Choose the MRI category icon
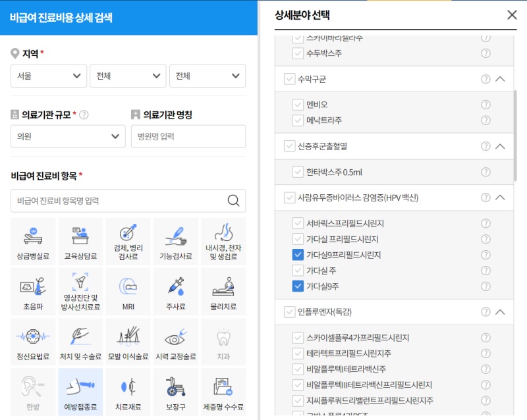Viewport: 527px width, 420px height. (x=128, y=292)
